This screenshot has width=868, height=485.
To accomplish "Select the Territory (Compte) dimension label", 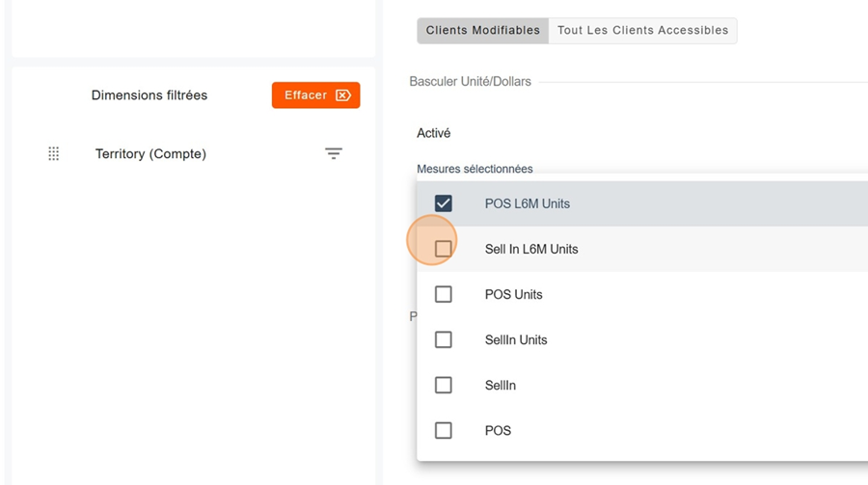I will (150, 153).
